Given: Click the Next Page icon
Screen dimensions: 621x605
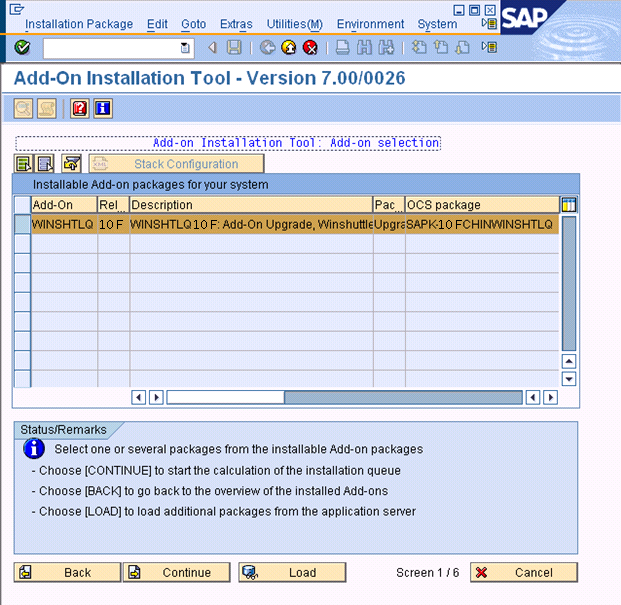Looking at the screenshot, I should [x=463, y=48].
